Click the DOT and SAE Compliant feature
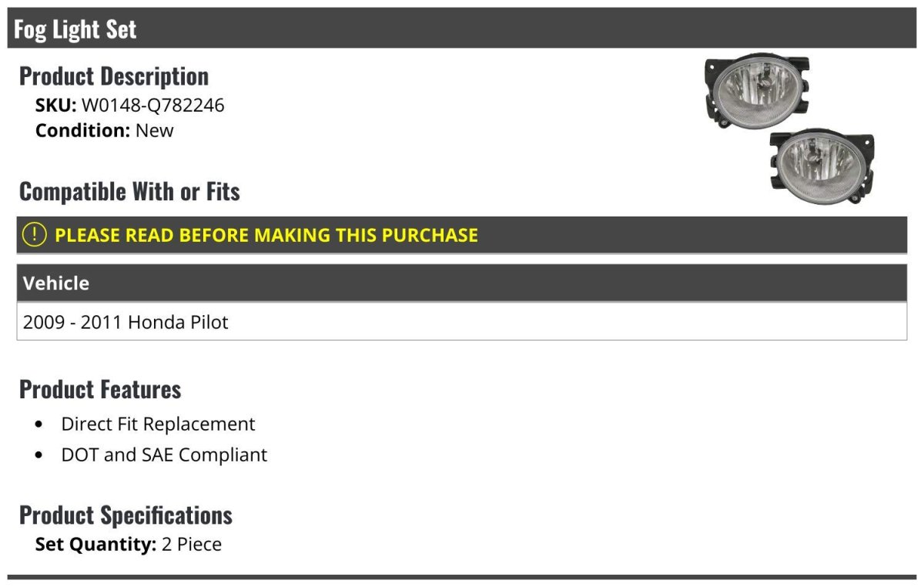The height and width of the screenshot is (587, 924). [x=164, y=455]
